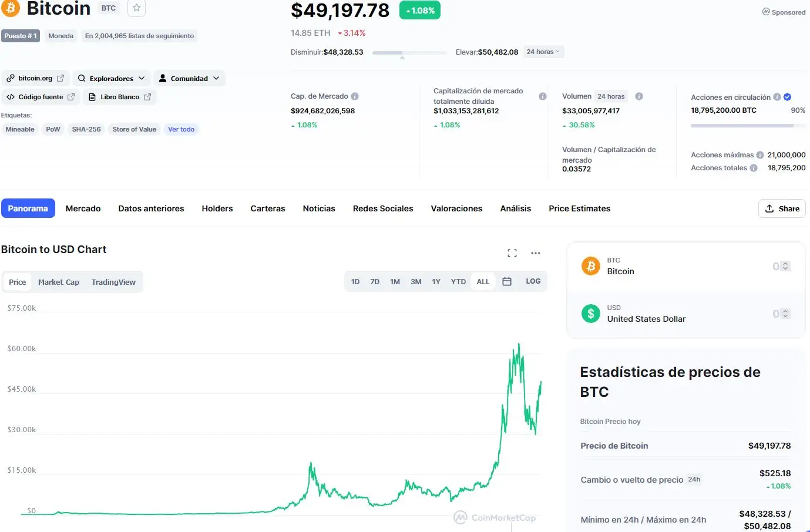Click the Sponsored label icon
810x532 pixels.
tap(766, 12)
